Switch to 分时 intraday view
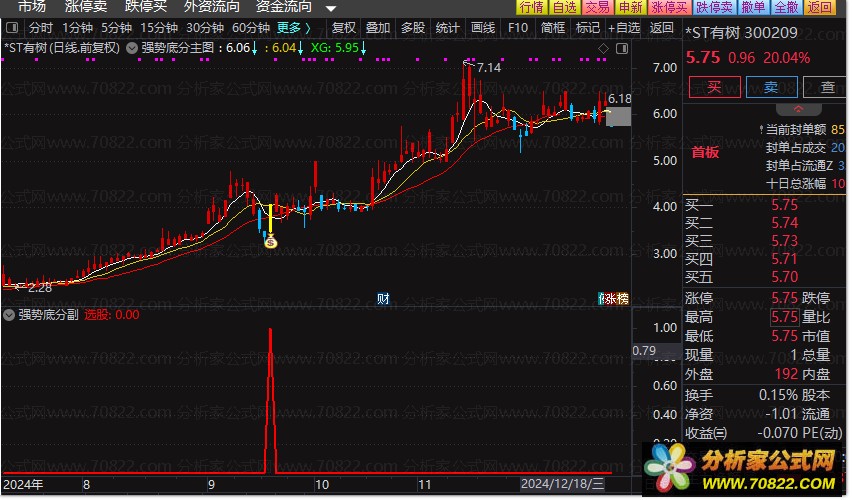 point(41,27)
